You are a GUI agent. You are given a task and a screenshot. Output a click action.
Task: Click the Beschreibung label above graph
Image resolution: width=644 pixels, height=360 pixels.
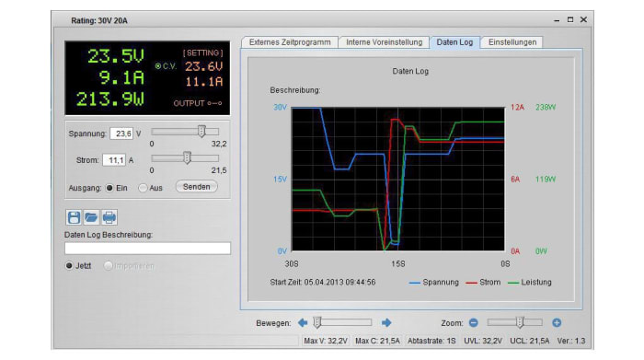pyautogui.click(x=295, y=90)
